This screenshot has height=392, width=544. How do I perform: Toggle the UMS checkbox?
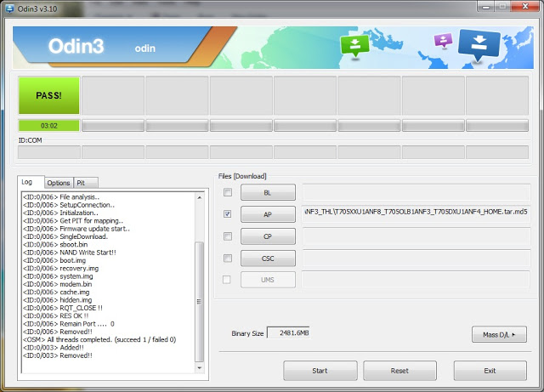227,280
